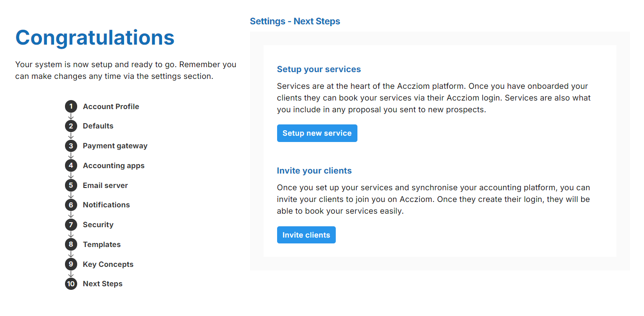Select step 5 circle for Email server
This screenshot has height=316, width=644.
click(71, 185)
